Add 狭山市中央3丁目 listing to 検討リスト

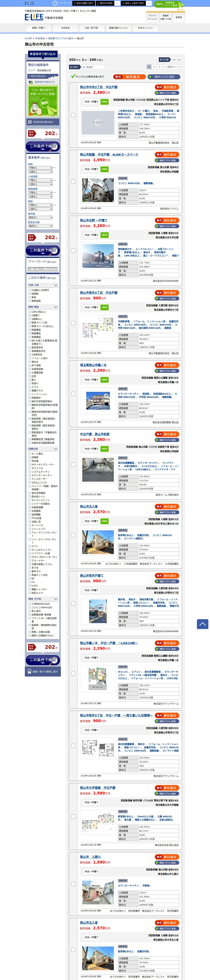click(x=167, y=93)
